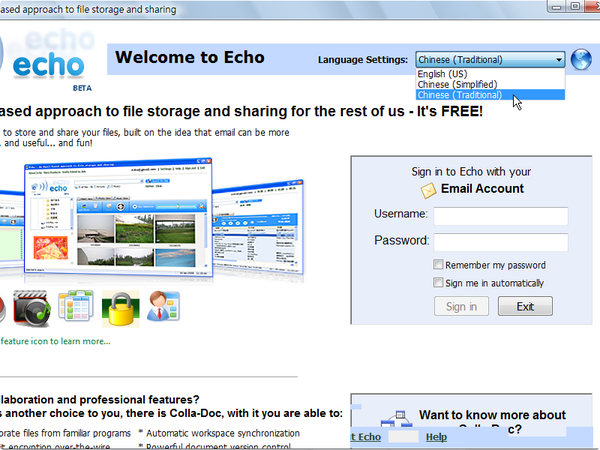The height and width of the screenshot is (450, 600).
Task: Click the padlock security feature icon
Action: [121, 309]
